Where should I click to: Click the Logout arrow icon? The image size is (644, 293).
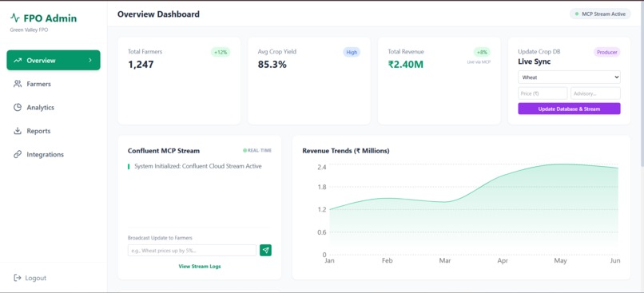[x=18, y=278]
